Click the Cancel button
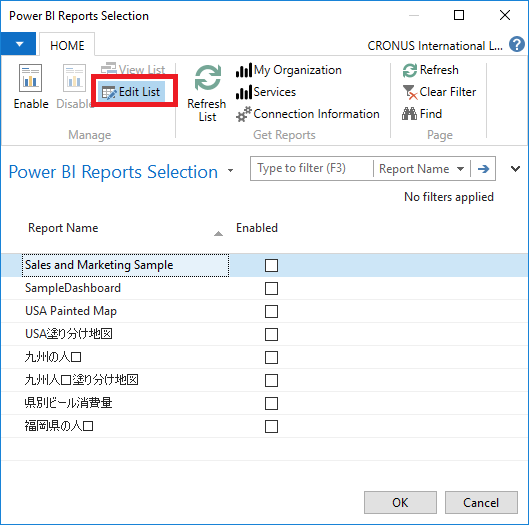The image size is (529, 525). point(481,502)
